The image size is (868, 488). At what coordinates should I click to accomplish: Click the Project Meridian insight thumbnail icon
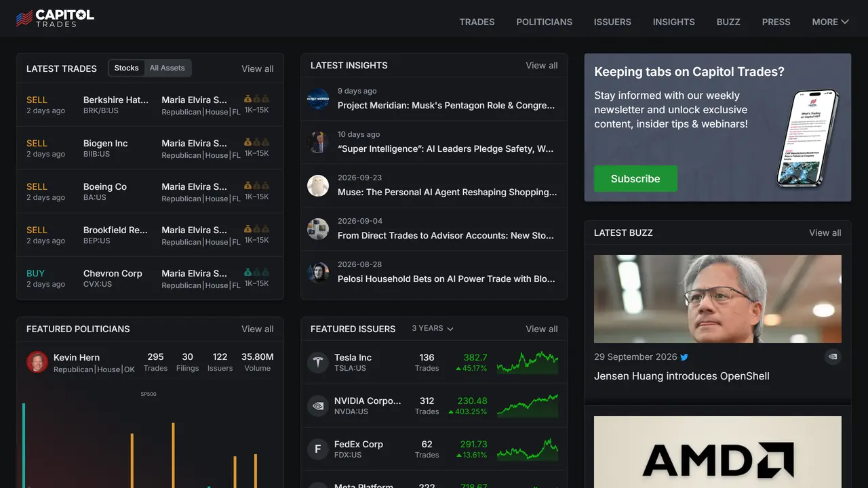[318, 99]
